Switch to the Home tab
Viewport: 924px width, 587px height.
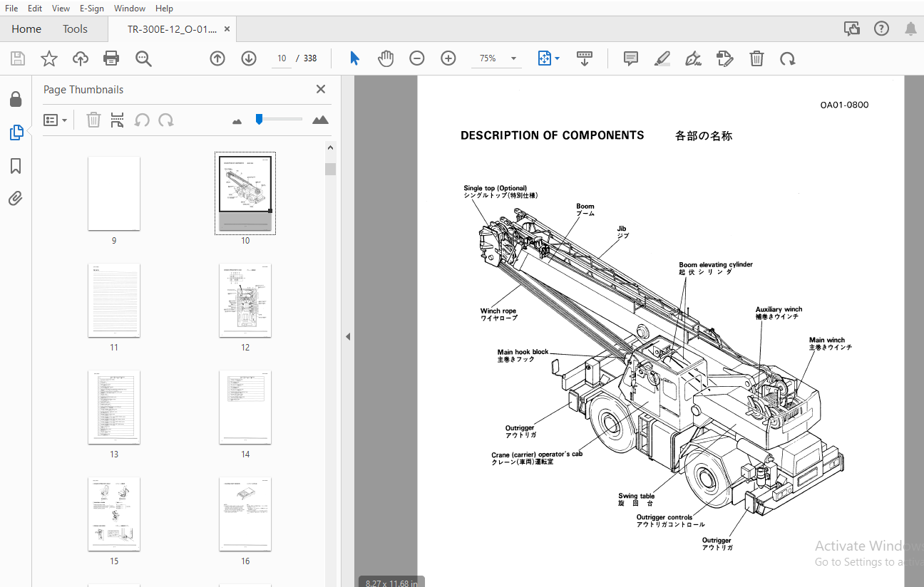[x=26, y=29]
